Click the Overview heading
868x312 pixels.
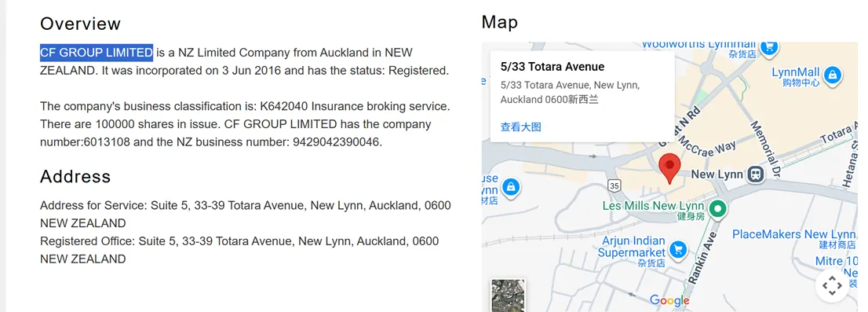(x=80, y=24)
